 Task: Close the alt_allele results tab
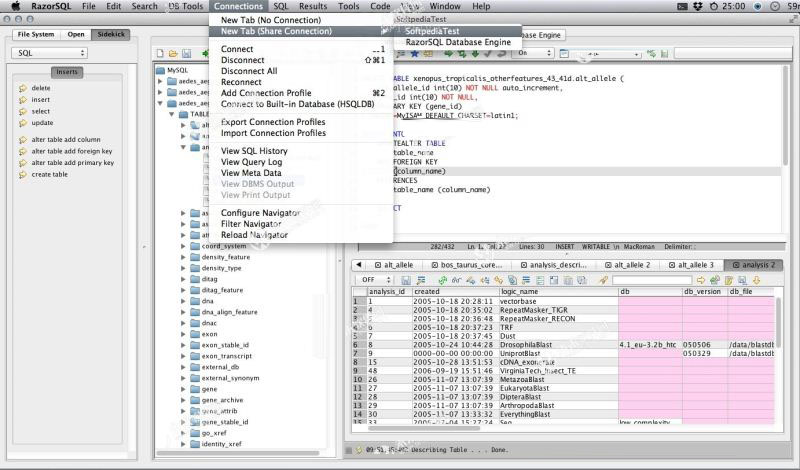coord(378,265)
